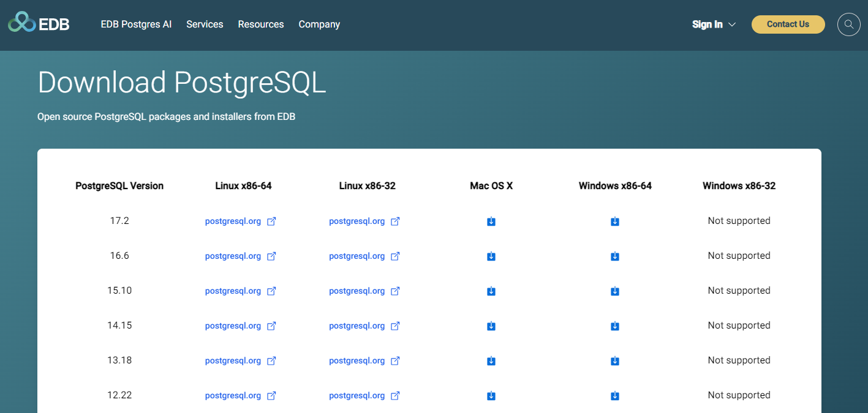The image size is (868, 413).
Task: Open postgresql.org link for 13.18 Linux x86-32
Action: point(357,361)
